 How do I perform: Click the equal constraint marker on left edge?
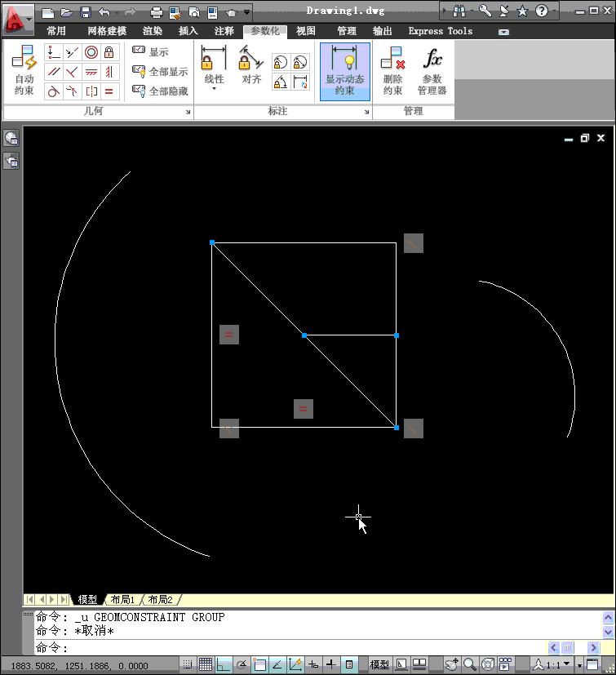[229, 335]
